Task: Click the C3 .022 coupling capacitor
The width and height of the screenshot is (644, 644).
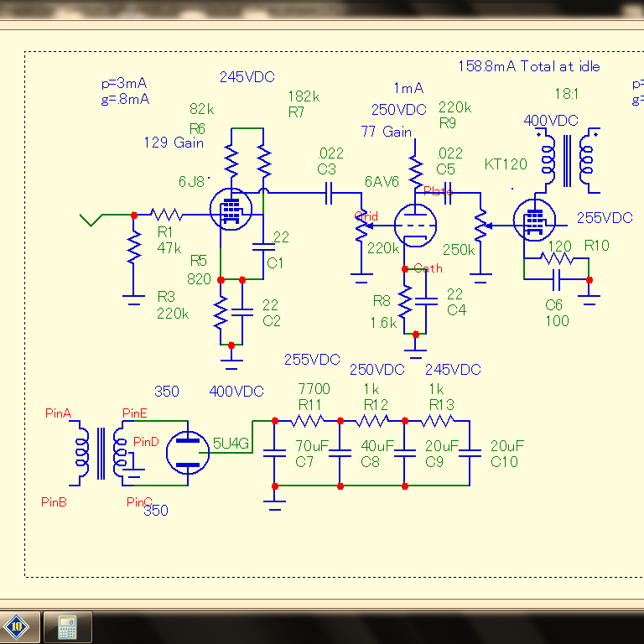Action: [x=329, y=193]
